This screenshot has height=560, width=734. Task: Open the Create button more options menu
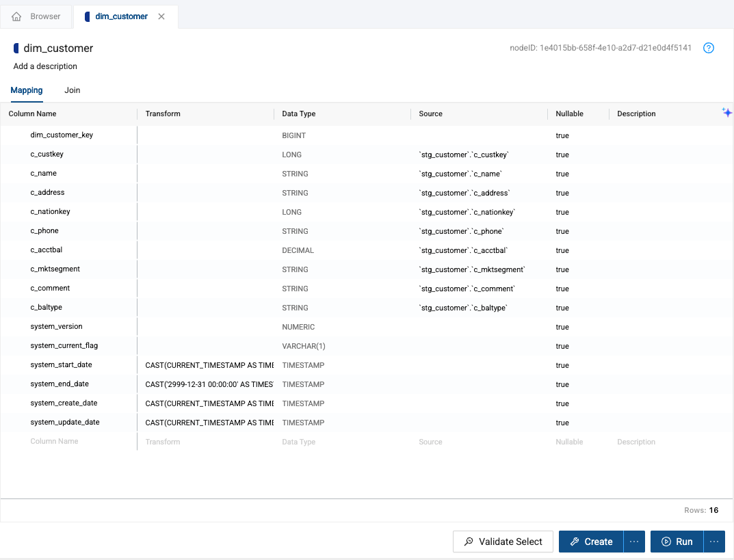click(x=634, y=542)
